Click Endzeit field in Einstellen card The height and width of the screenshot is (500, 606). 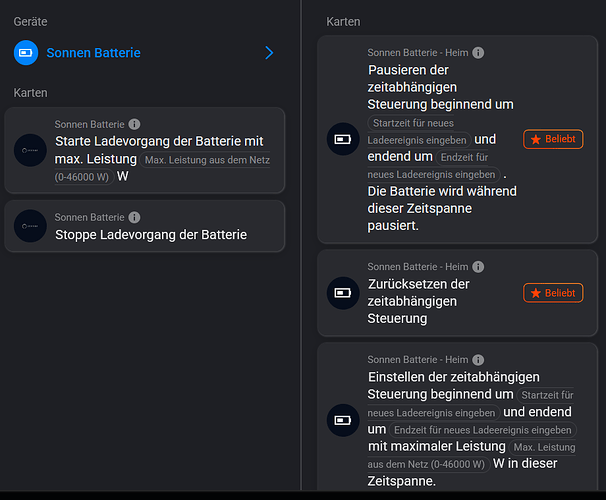[483, 430]
